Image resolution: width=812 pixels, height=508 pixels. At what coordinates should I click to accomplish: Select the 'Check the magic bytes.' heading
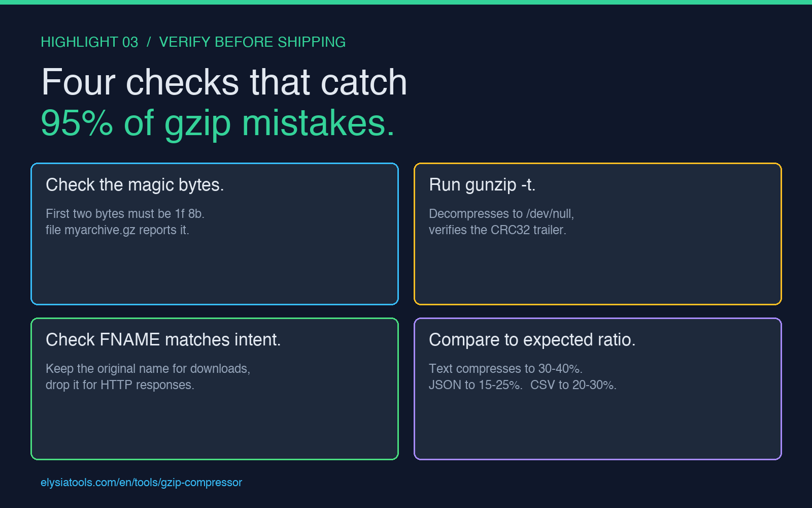click(134, 185)
